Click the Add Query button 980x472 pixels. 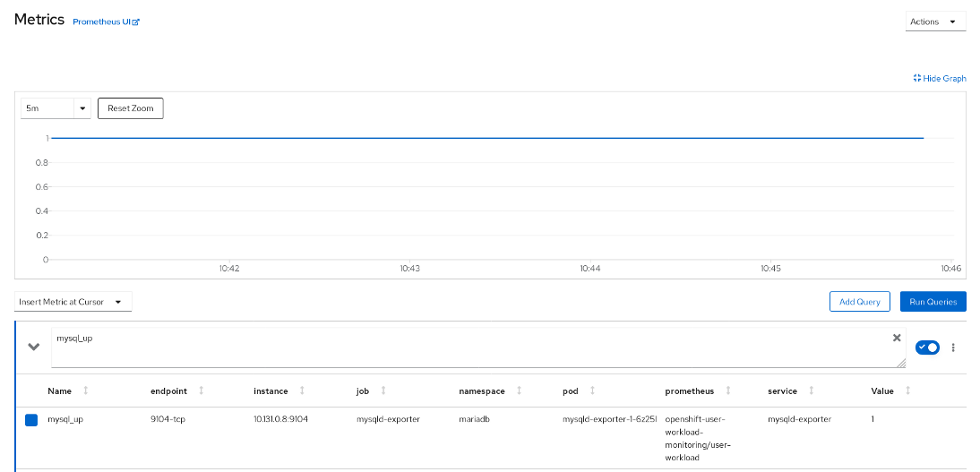[859, 301]
